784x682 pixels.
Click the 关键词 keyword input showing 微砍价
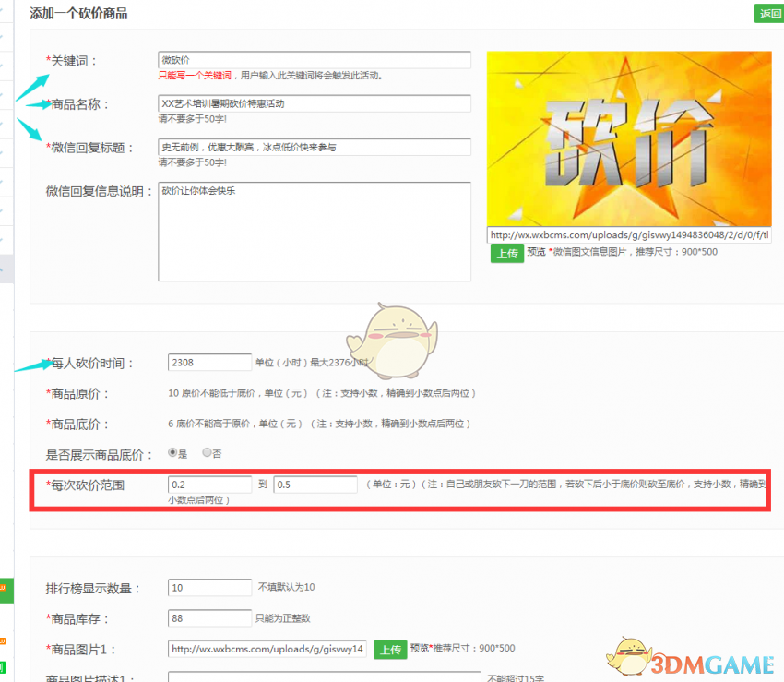[x=314, y=60]
